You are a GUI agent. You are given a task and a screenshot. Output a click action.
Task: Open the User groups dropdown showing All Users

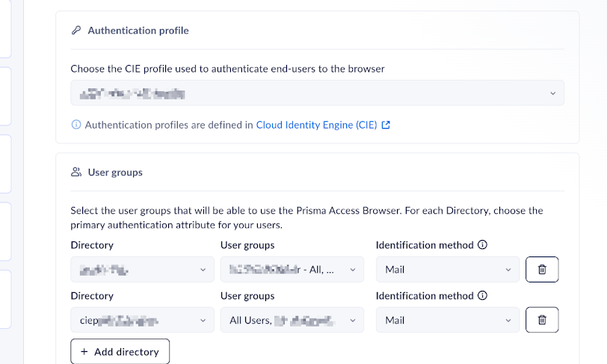tap(292, 320)
